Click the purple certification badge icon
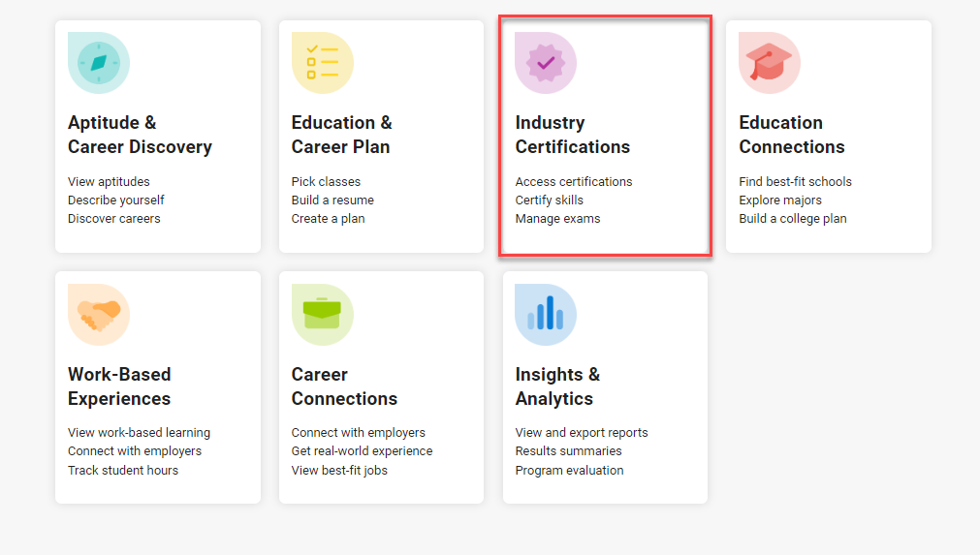 pyautogui.click(x=546, y=63)
